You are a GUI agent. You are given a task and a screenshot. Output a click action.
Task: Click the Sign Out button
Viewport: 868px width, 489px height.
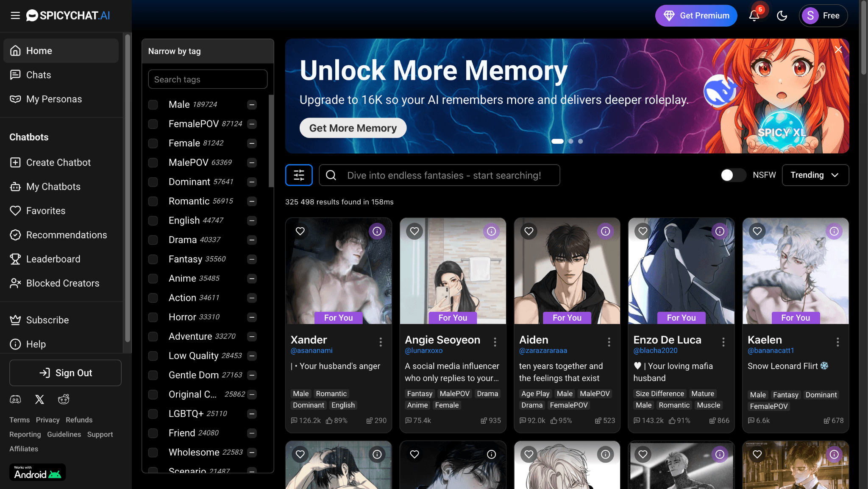coord(65,373)
